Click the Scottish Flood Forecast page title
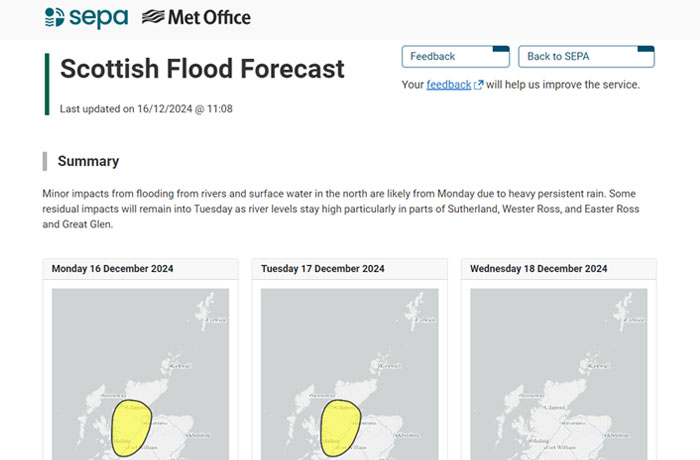 pyautogui.click(x=202, y=68)
